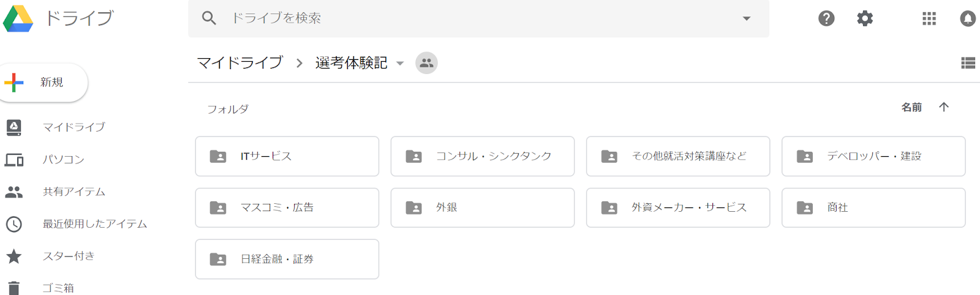Click the search magnifier icon
Screen dimensions: 980x295
pyautogui.click(x=209, y=18)
